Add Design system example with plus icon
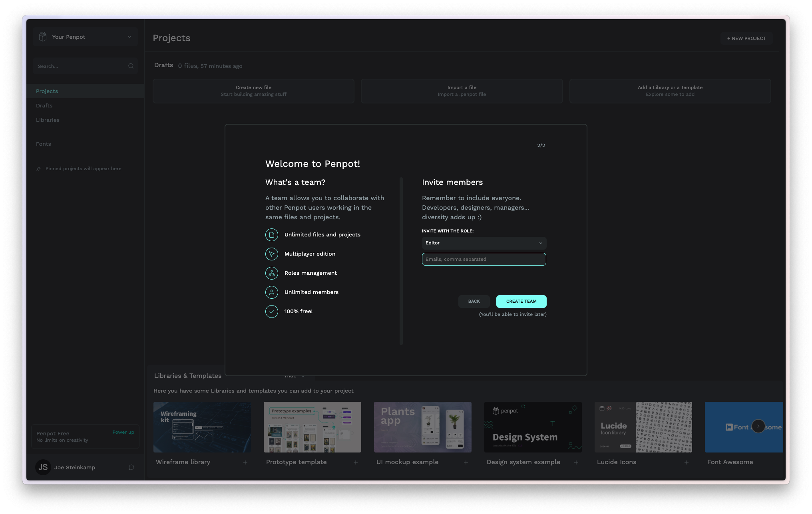The image size is (812, 514). (576, 462)
